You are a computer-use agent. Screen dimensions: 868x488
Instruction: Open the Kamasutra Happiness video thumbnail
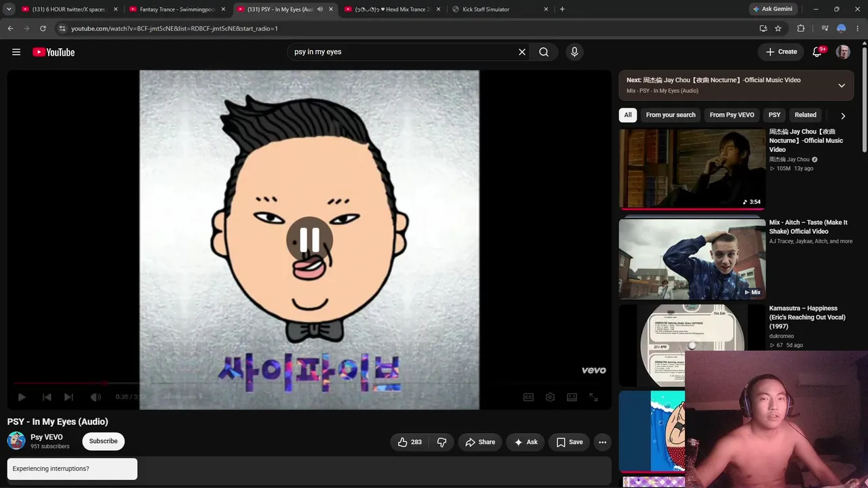click(692, 345)
